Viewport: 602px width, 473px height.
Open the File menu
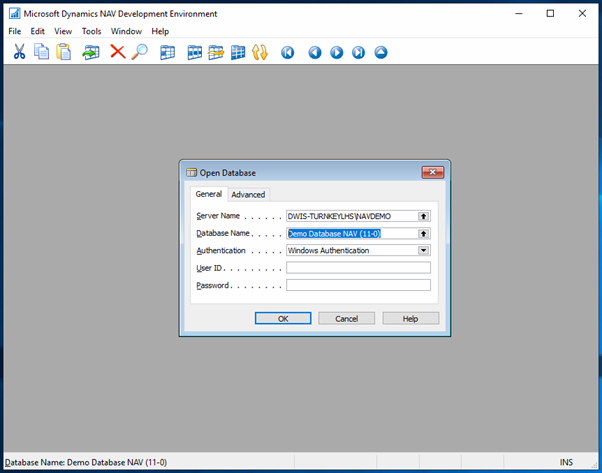(x=15, y=31)
